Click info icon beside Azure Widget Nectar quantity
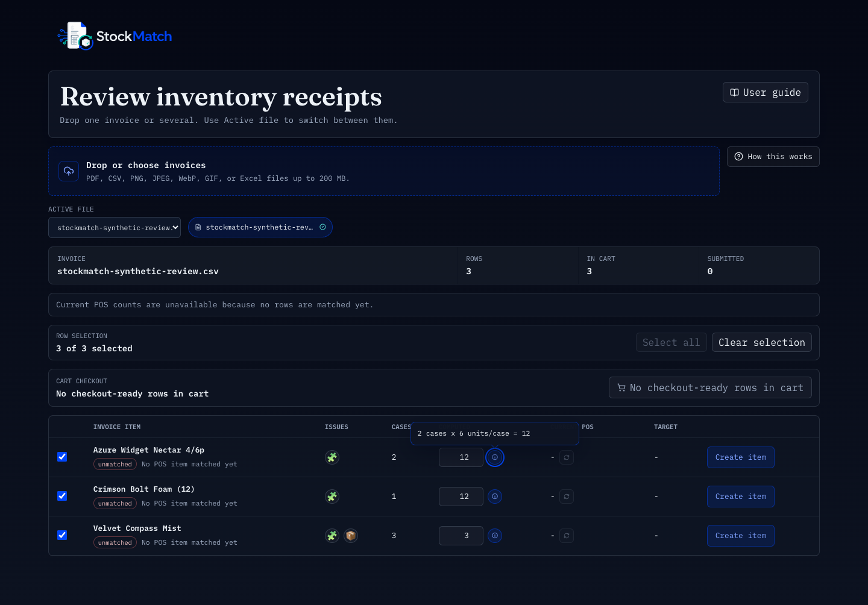The image size is (868, 605). click(x=495, y=457)
